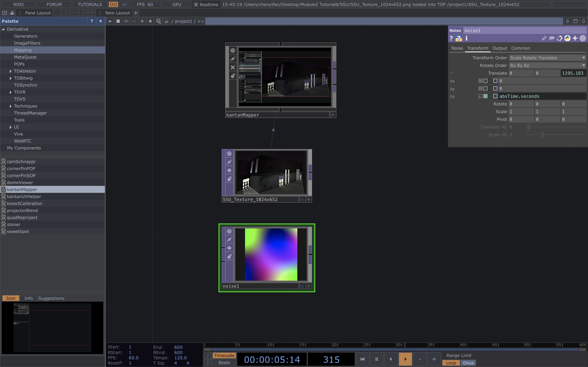This screenshot has height=367, width=588.
Task: Toggle the Realtime checkbox
Action: [x=196, y=5]
